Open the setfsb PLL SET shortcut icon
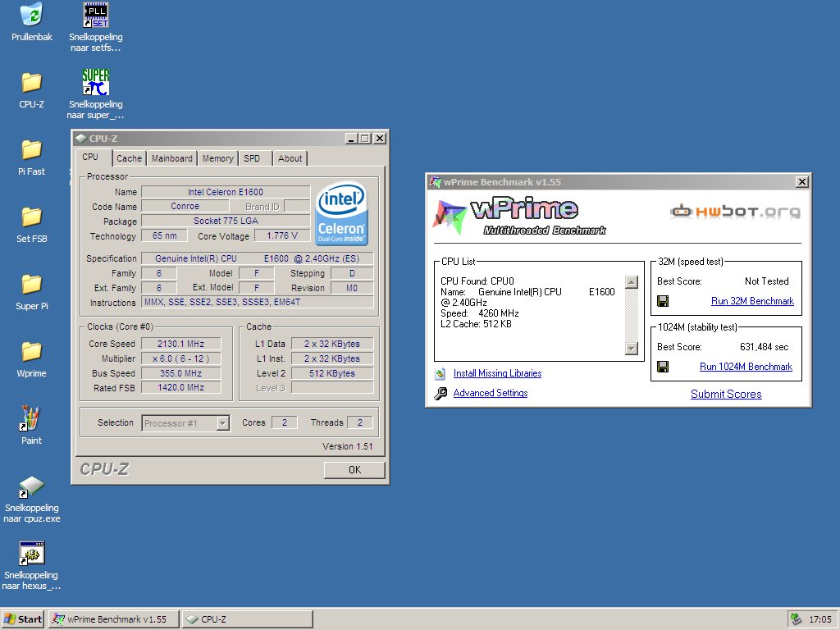 [95, 15]
